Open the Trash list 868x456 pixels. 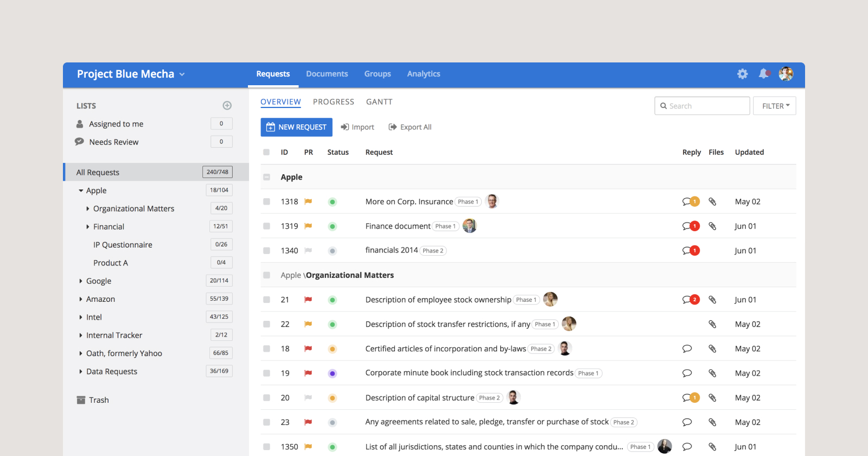click(93, 400)
